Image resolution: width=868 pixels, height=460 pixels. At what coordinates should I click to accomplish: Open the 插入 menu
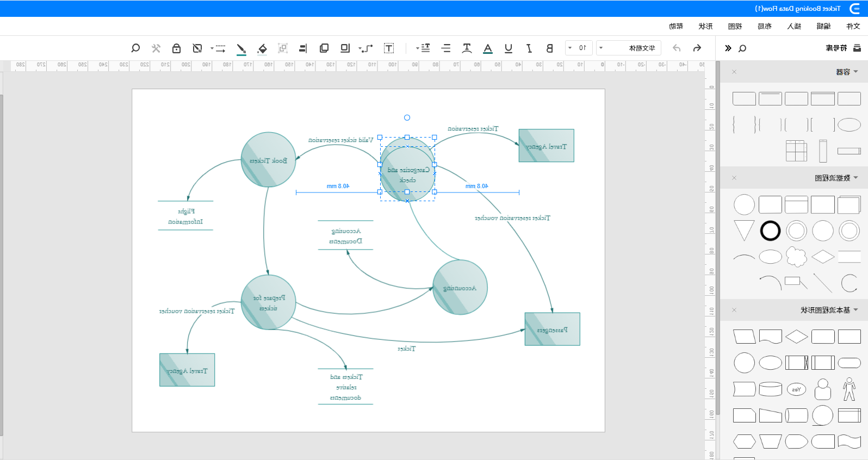[x=794, y=26]
